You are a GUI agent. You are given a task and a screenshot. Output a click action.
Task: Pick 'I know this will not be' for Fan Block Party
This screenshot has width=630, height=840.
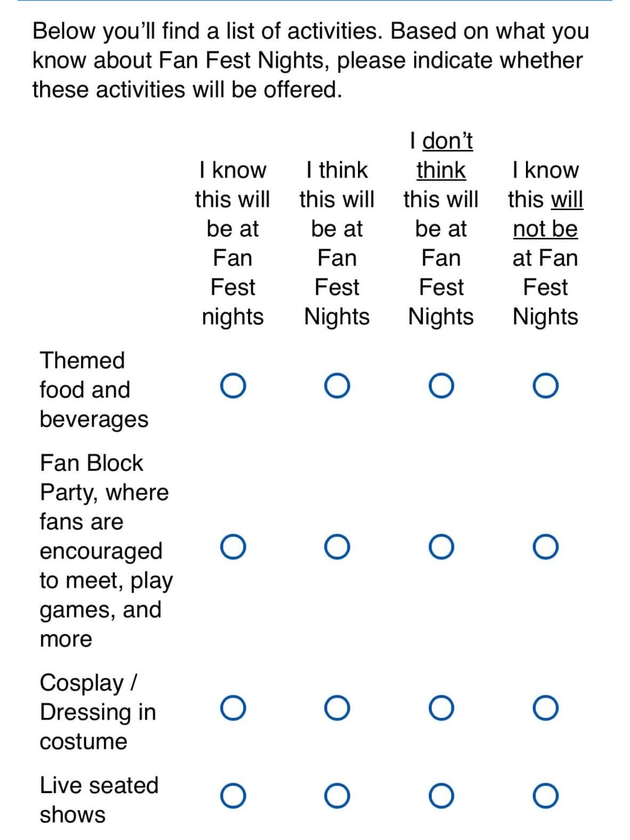(545, 547)
